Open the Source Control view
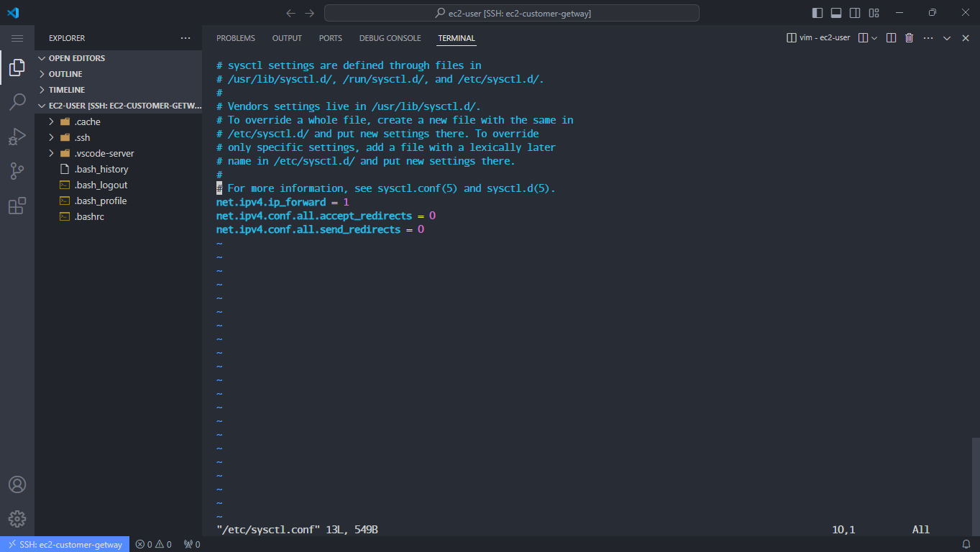This screenshot has height=552, width=980. click(17, 170)
